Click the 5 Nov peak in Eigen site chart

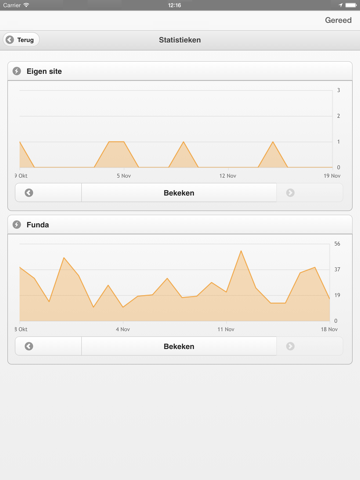(117, 142)
